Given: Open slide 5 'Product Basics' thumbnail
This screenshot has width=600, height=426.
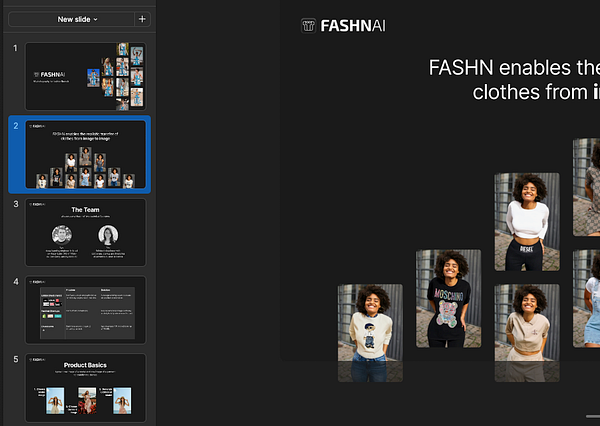Looking at the screenshot, I should (x=86, y=388).
